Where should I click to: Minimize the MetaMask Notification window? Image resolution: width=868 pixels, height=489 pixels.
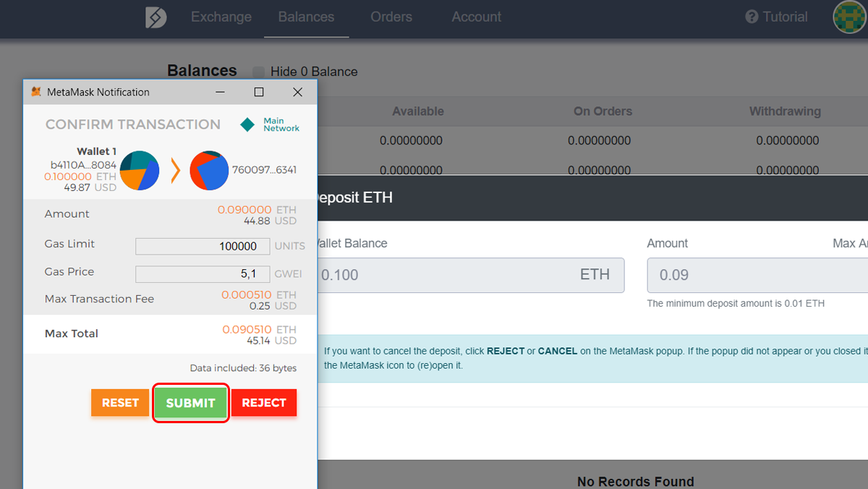click(x=220, y=92)
